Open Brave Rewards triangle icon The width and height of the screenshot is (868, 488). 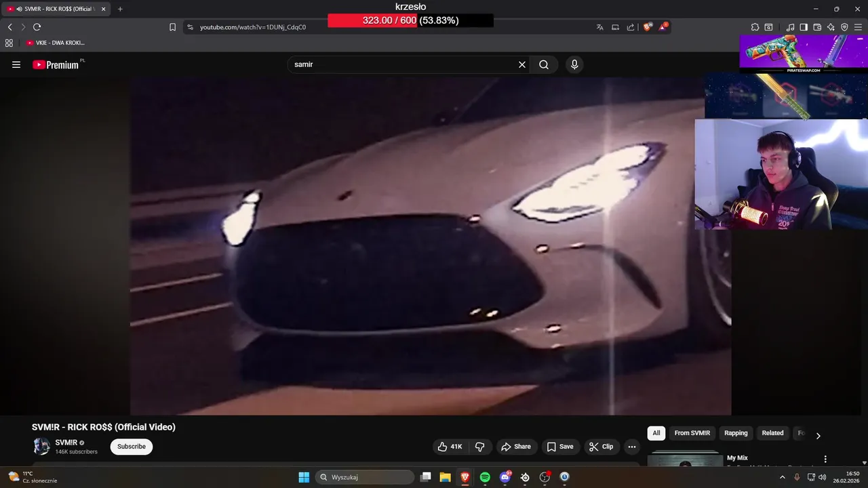click(663, 27)
